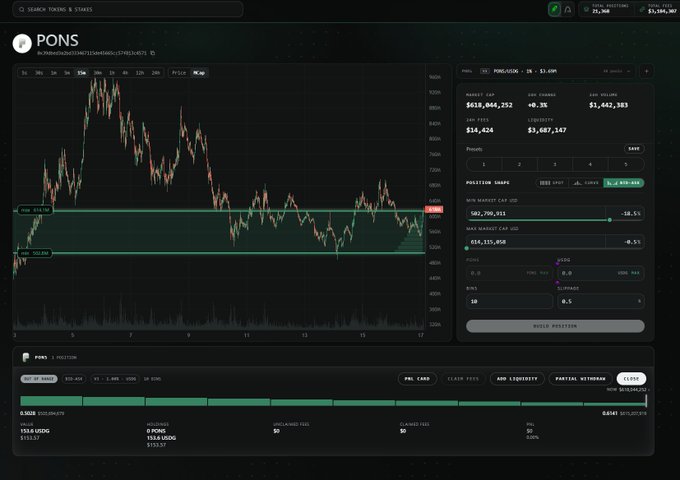
Task: Open the PONS/USDG pool dropdown
Action: [547, 71]
